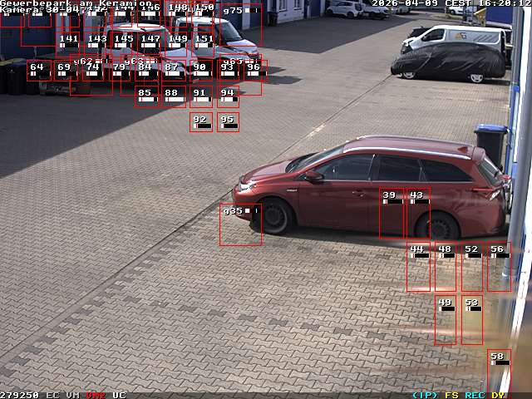Click the DY indicator at bottom right
532x399 pixels.
[497, 395]
